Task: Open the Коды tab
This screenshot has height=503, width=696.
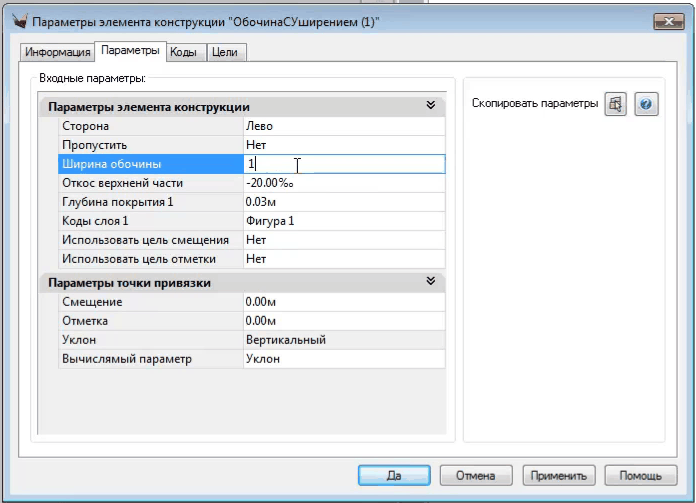Action: pos(183,51)
